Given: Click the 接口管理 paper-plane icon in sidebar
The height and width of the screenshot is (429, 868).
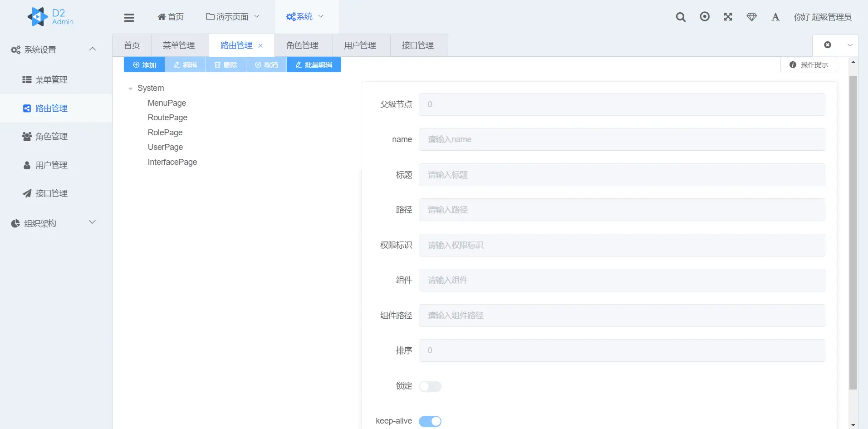Looking at the screenshot, I should coord(27,193).
